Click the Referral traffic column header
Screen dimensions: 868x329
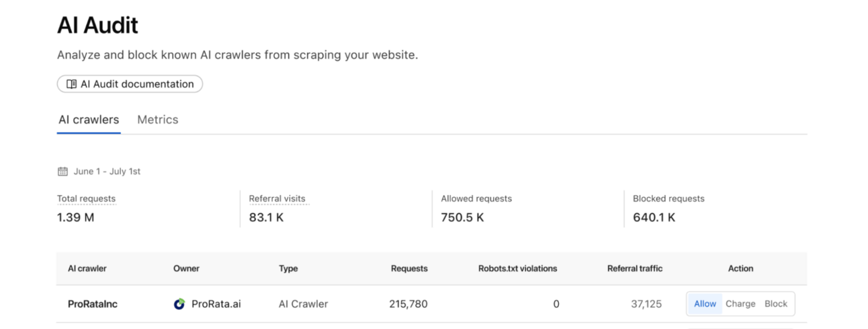(634, 268)
